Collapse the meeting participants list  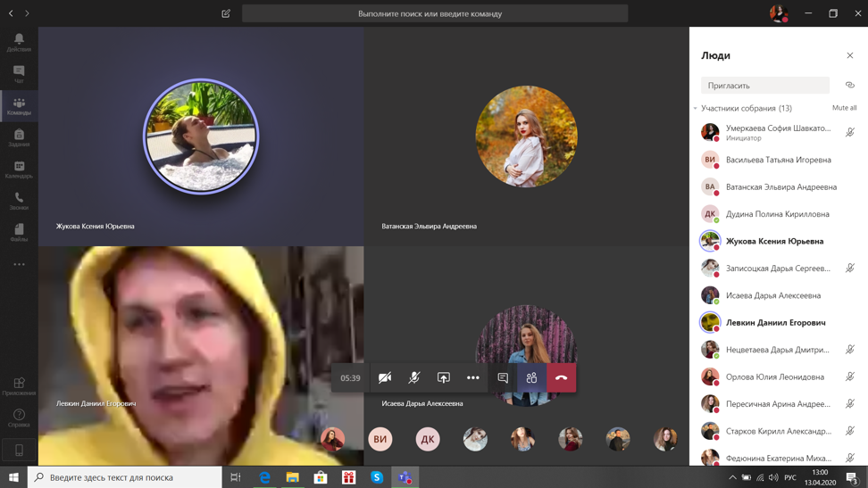(x=696, y=109)
